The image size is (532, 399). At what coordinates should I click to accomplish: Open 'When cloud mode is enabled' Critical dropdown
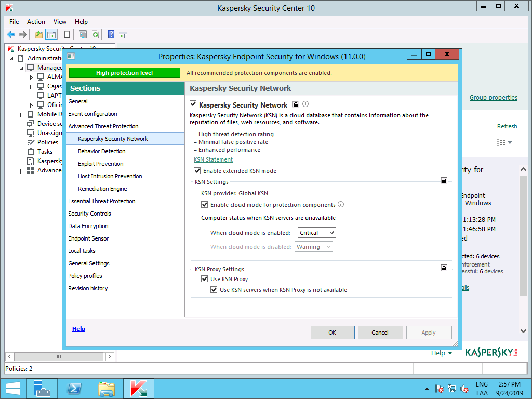[316, 233]
